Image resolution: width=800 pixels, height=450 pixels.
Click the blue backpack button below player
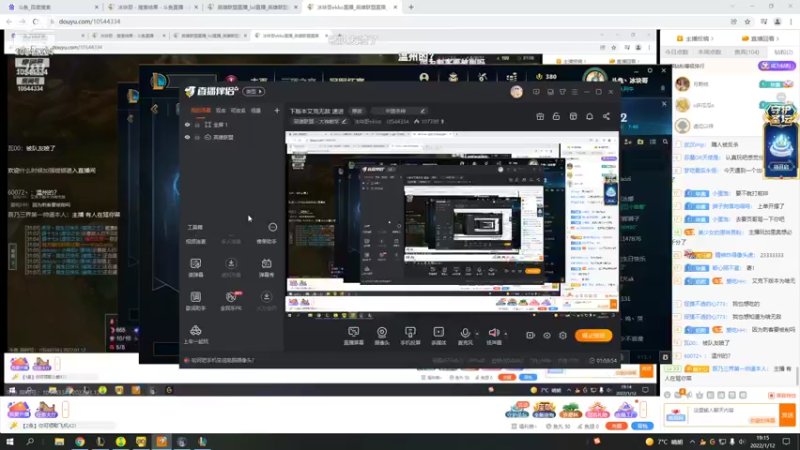coord(642,426)
